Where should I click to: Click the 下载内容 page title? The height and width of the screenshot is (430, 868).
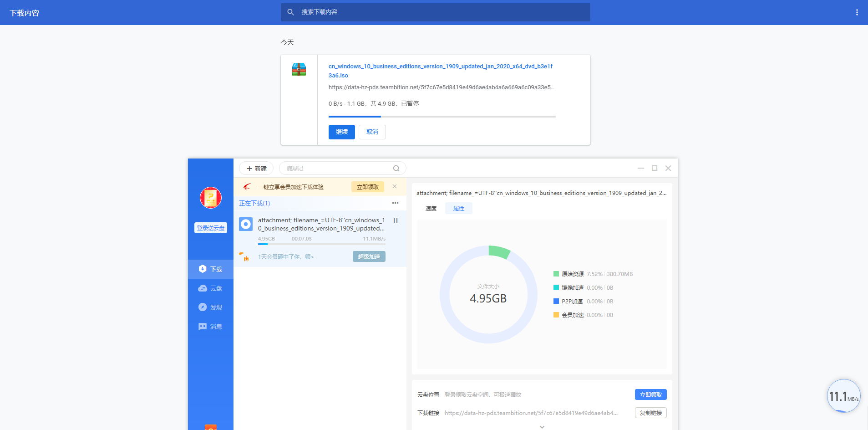(25, 13)
